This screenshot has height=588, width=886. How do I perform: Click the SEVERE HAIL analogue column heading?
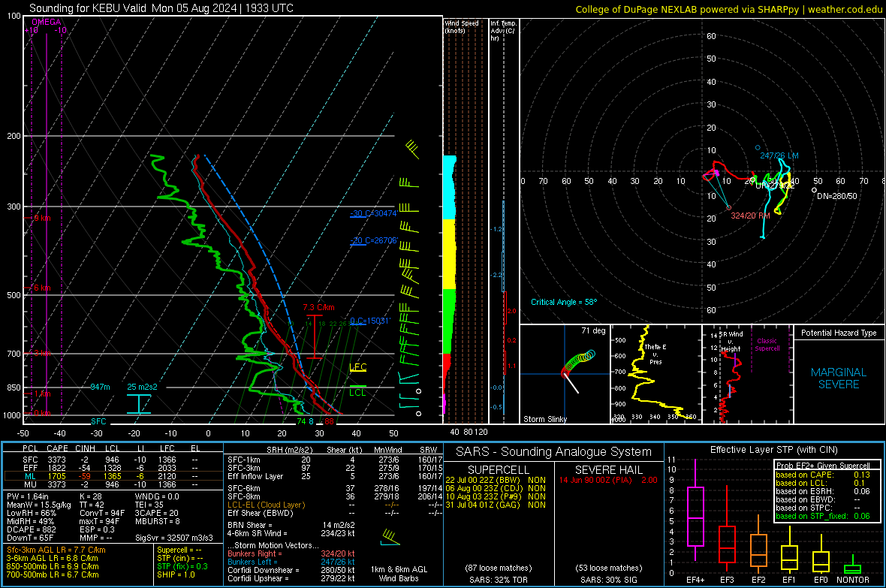click(x=608, y=470)
